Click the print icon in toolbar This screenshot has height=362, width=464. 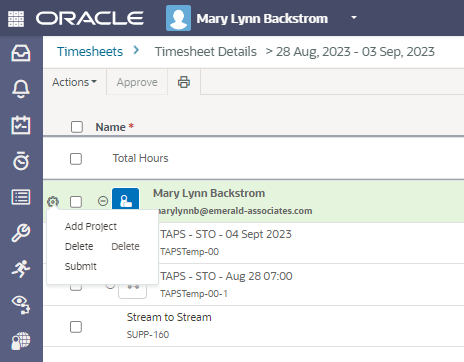pos(184,82)
